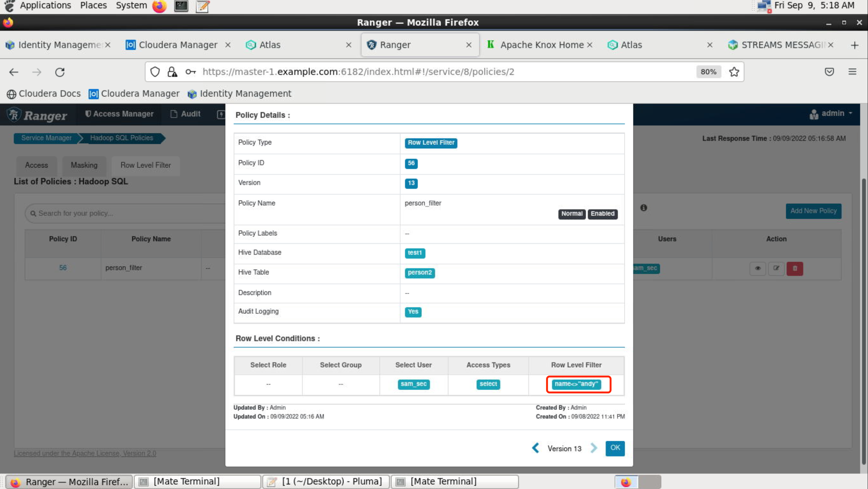Switch to the Access policies tab

pos(36,165)
